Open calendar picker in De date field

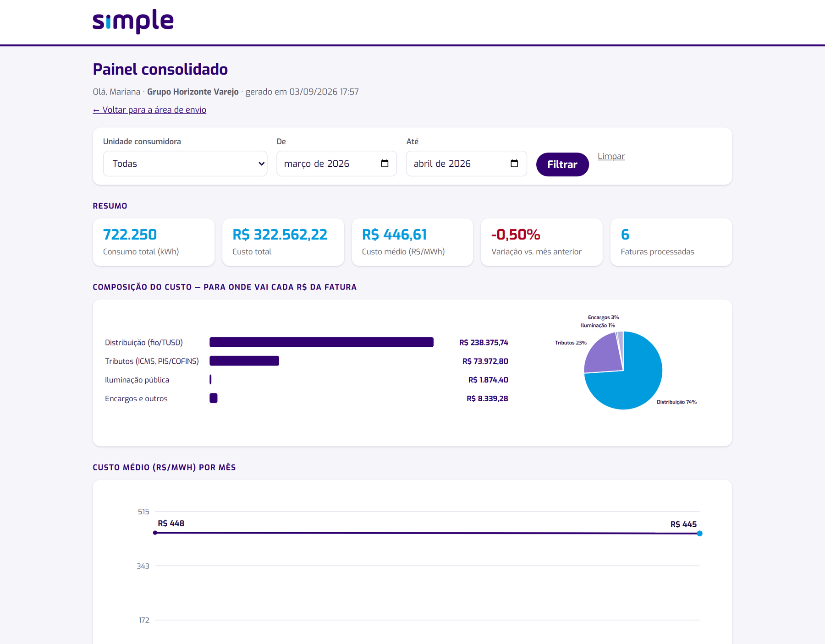(385, 164)
